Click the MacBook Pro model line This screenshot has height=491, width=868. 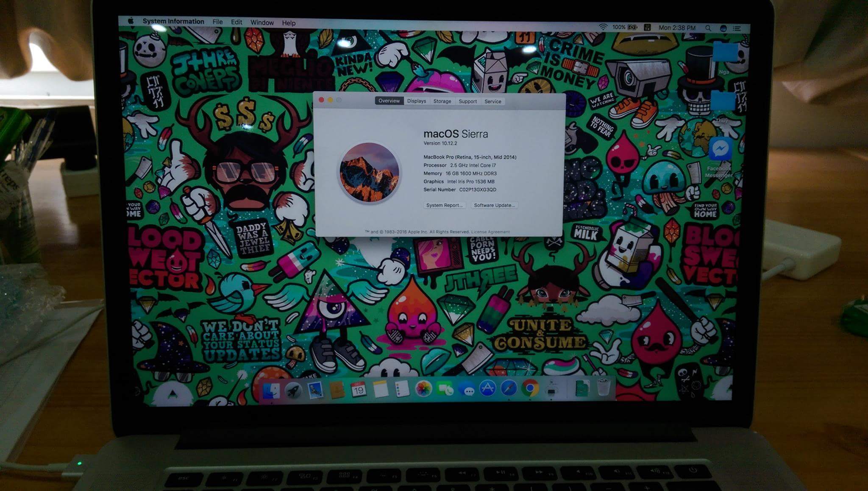[x=470, y=157]
